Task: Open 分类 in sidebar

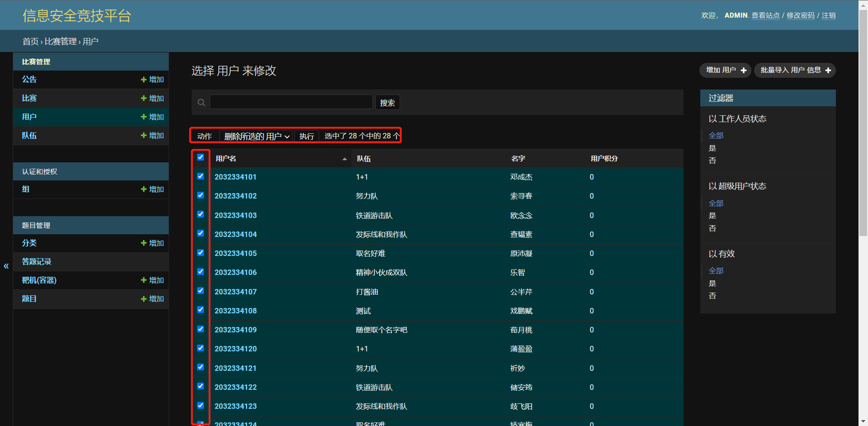Action: (29, 243)
